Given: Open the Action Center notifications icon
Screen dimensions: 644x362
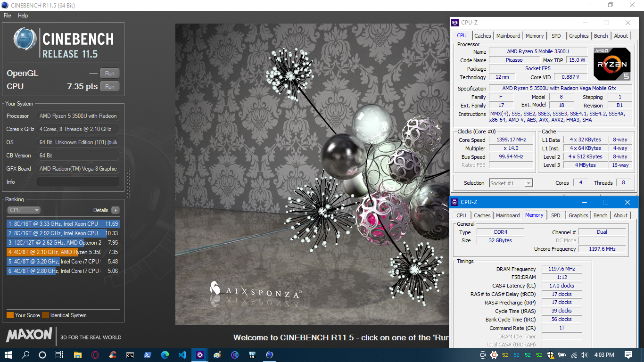Looking at the screenshot, I should click(x=628, y=355).
